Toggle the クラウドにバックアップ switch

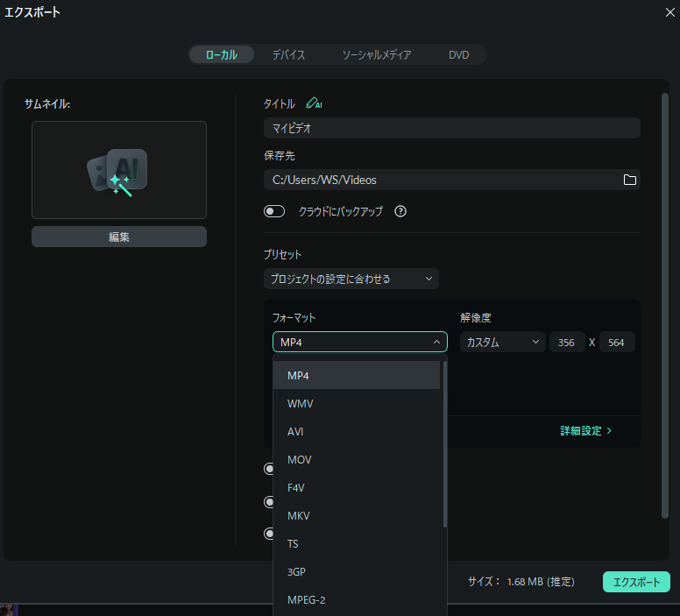(x=274, y=211)
